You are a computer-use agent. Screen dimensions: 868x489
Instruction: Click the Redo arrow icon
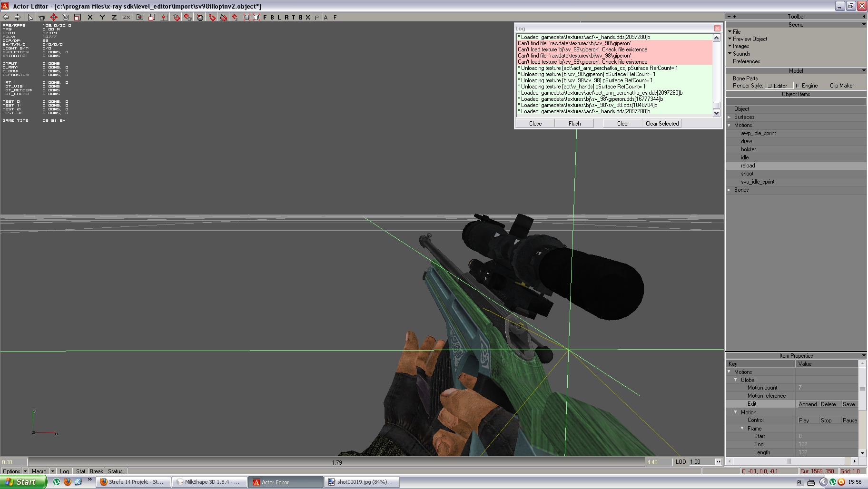[18, 17]
